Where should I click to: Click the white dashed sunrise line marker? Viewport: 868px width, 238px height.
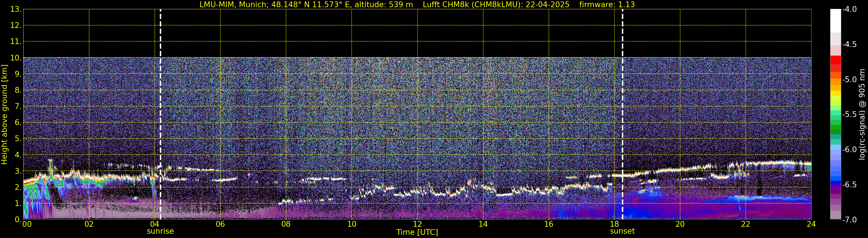click(x=160, y=114)
